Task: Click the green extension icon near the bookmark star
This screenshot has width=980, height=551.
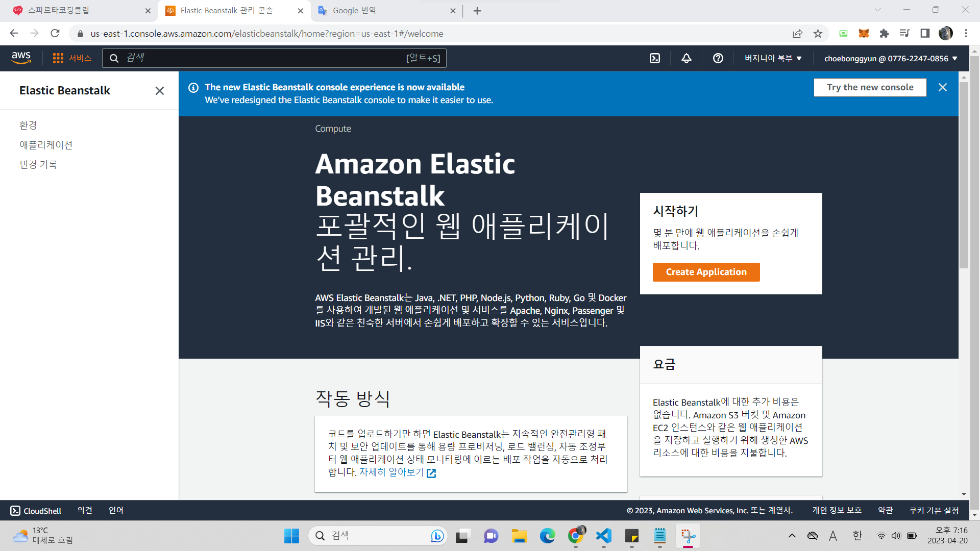Action: (x=843, y=34)
